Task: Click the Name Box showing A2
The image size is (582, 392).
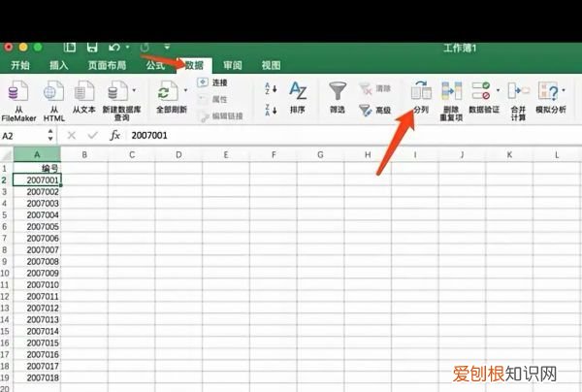Action: [23, 136]
